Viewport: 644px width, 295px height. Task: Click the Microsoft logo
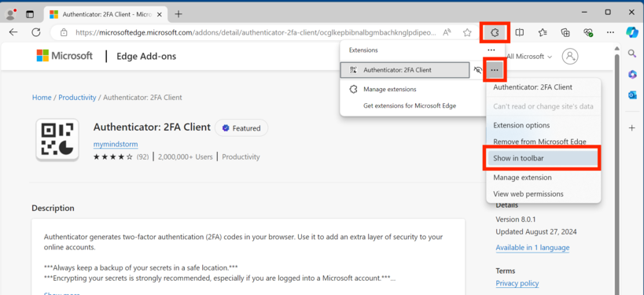pos(64,56)
